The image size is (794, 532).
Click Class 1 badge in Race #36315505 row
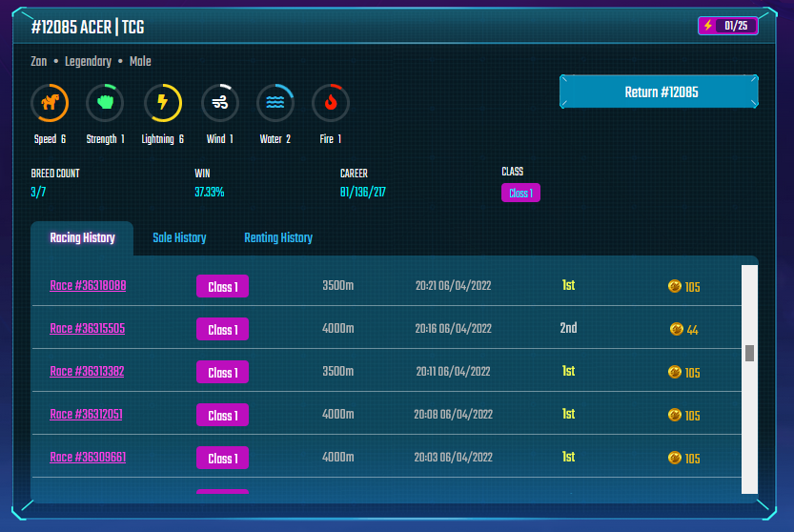(222, 329)
